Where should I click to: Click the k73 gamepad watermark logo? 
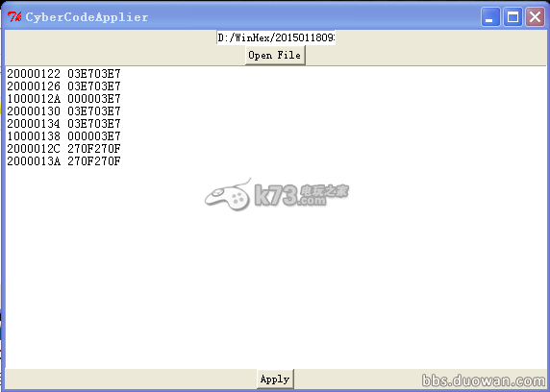tap(276, 194)
